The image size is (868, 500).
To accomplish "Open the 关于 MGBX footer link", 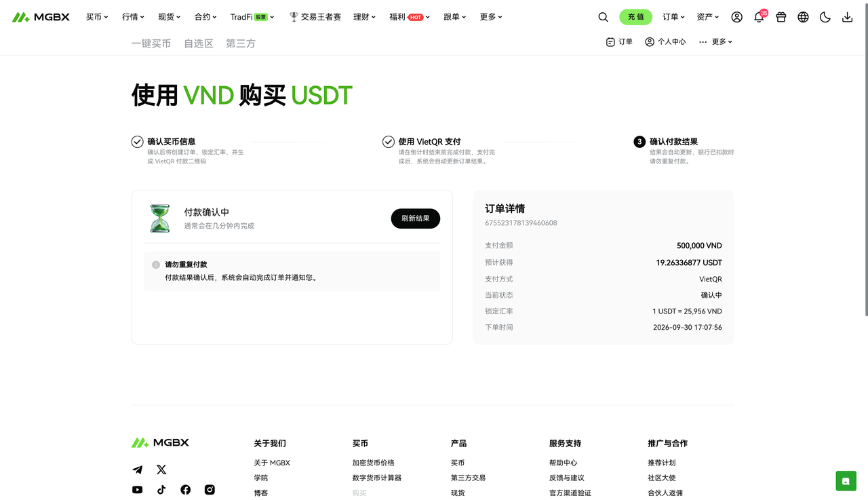I will 272,463.
